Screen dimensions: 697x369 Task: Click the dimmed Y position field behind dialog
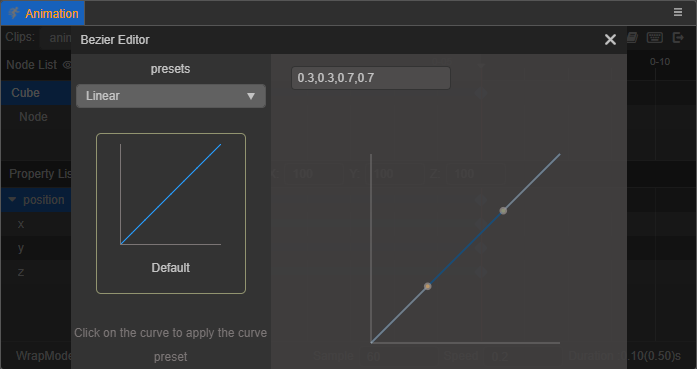pos(395,173)
